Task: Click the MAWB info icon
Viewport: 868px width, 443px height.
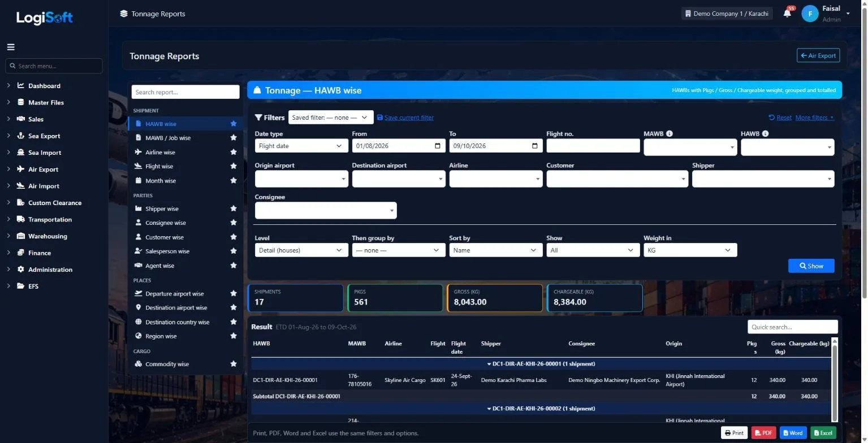Action: click(670, 134)
